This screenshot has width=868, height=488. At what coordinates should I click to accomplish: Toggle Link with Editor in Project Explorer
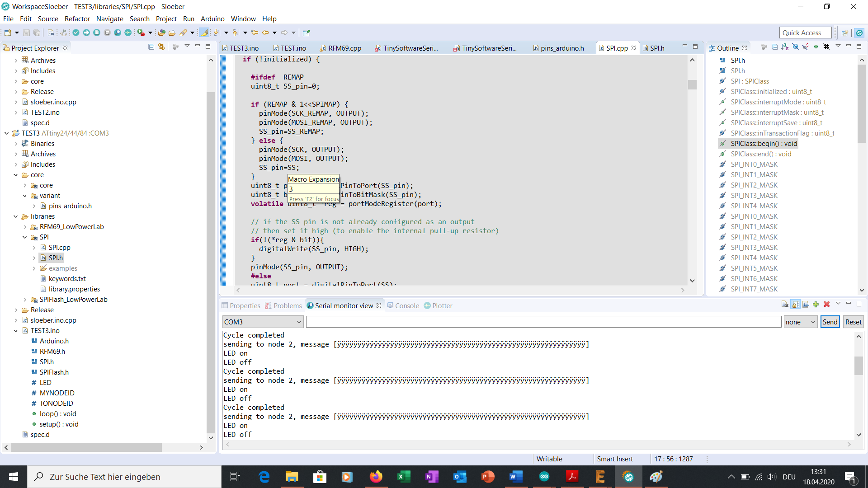[161, 47]
